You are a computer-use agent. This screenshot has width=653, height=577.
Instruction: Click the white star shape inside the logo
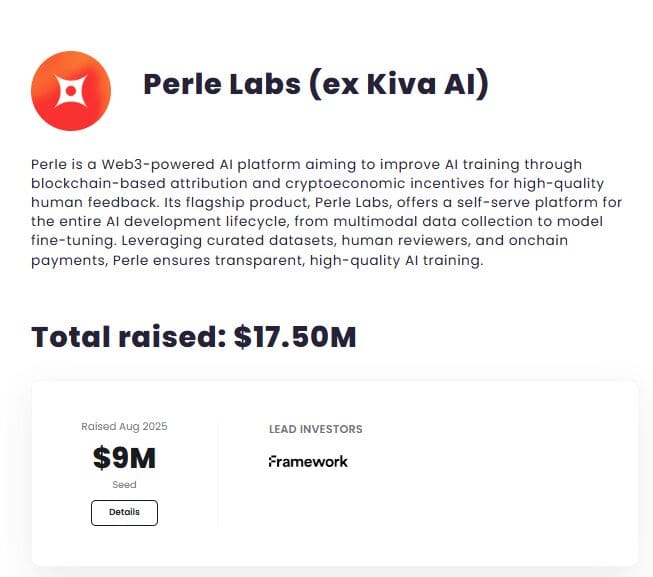[71, 92]
